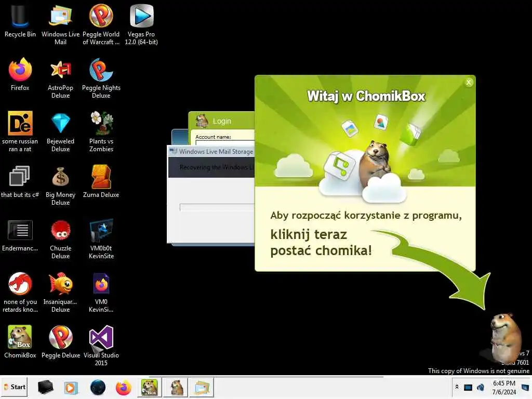Select Chuzzle Deluxe desktop icon
Screen dimensions: 532x399
(60, 239)
